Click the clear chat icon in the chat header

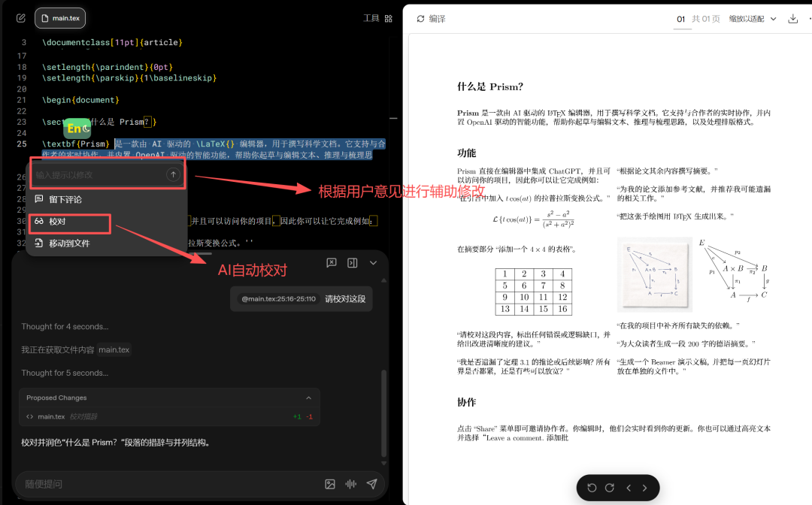click(x=332, y=263)
